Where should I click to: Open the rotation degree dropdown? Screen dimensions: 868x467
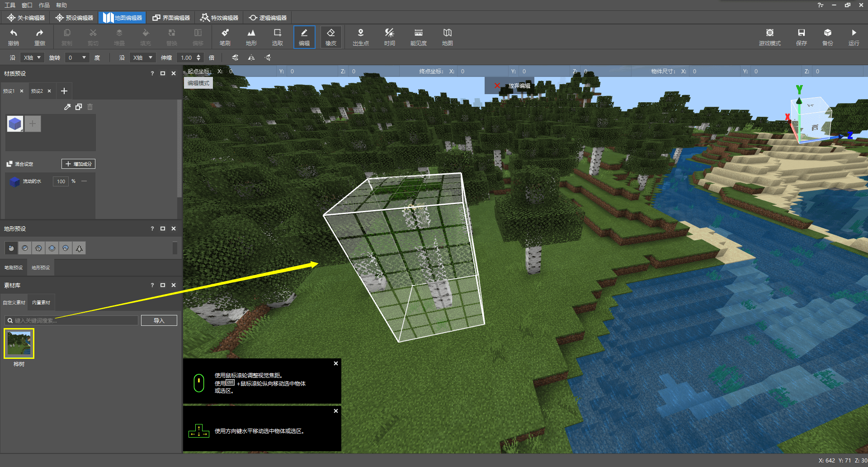tap(77, 57)
